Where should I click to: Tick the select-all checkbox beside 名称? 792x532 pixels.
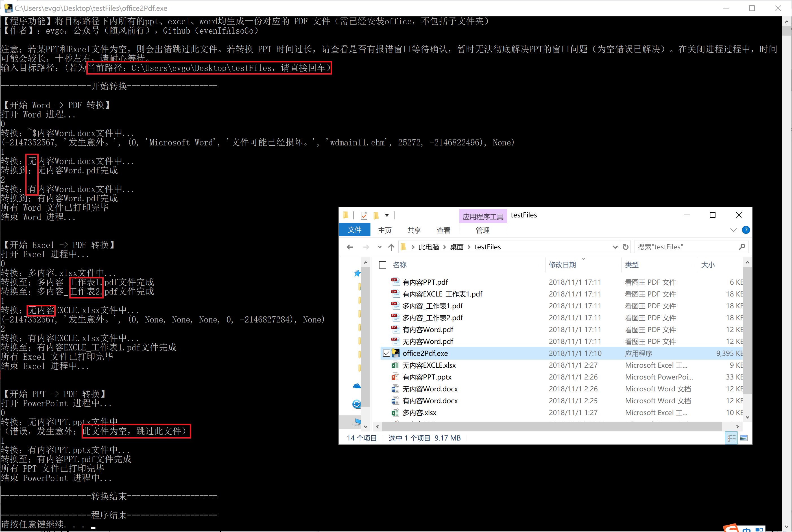pos(383,265)
